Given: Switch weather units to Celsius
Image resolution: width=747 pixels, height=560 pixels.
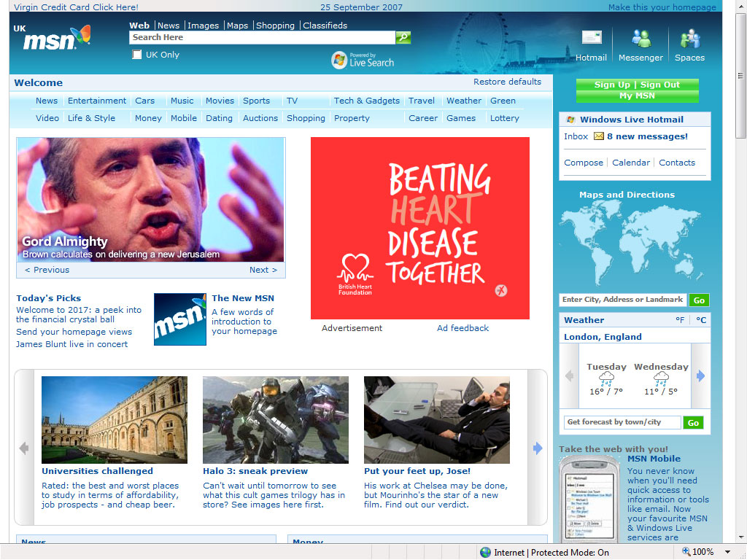Looking at the screenshot, I should 701,320.
